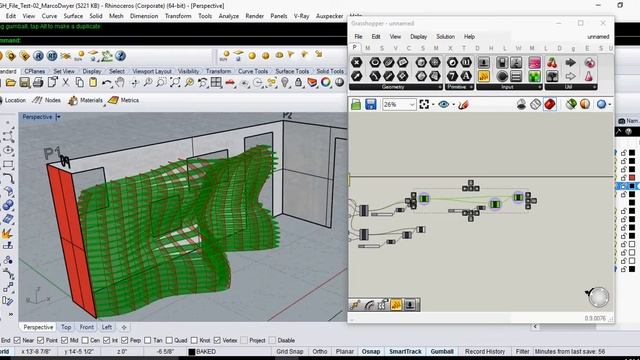Expand the Primitive panel in Grasshopper
Screen dimensions: 640x360
pyautogui.click(x=459, y=87)
